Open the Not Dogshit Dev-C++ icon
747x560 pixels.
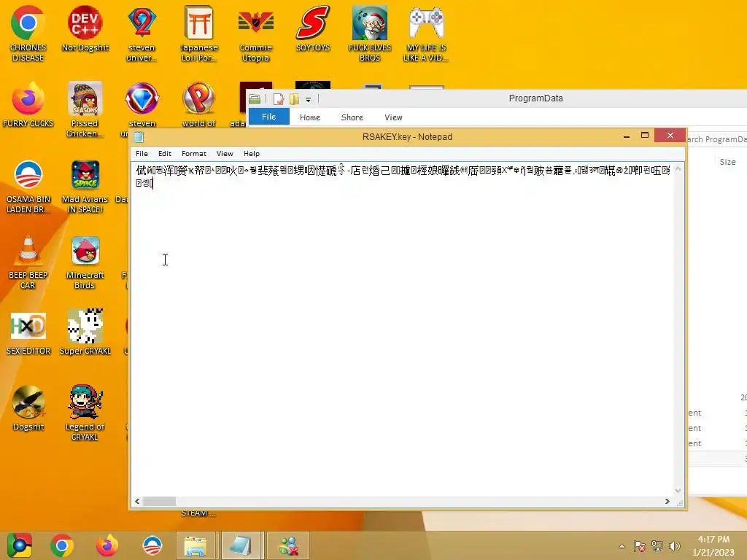[x=85, y=28]
